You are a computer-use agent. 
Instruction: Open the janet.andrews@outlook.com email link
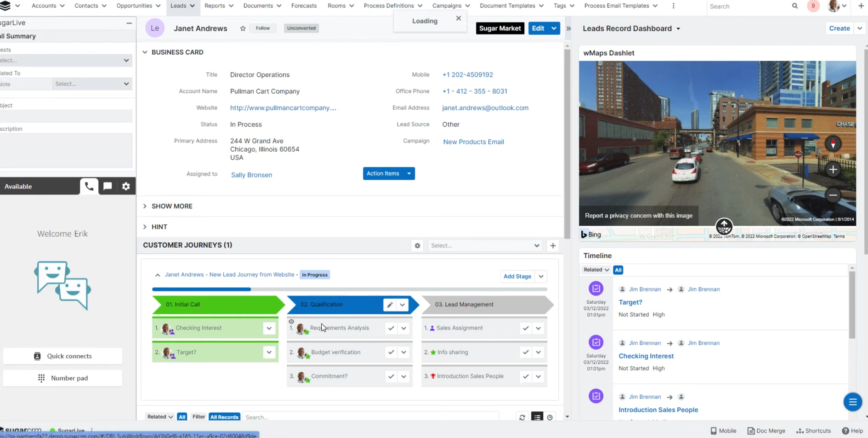[485, 108]
